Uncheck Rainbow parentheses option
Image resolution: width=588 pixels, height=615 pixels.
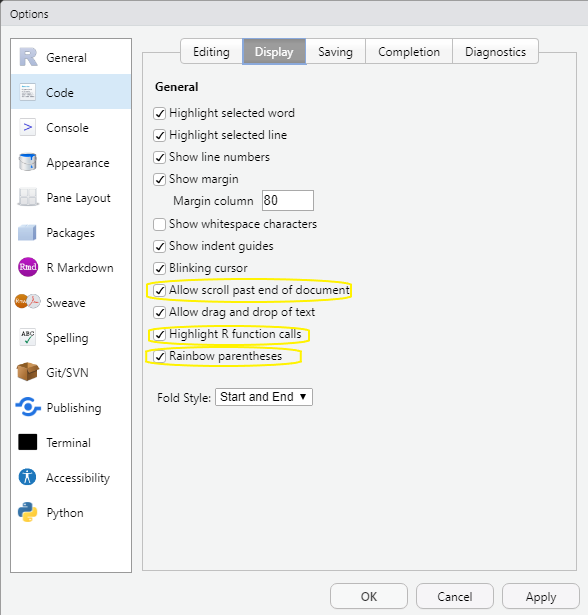(x=159, y=357)
